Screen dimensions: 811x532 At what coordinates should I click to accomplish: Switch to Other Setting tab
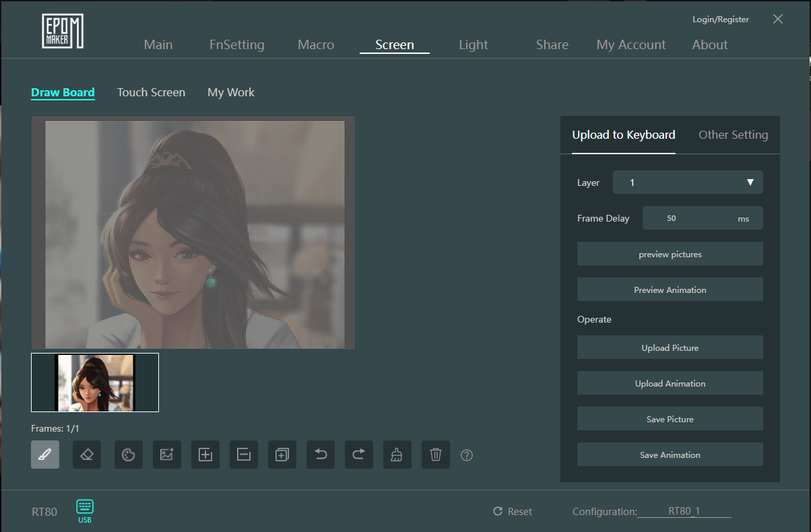(x=733, y=135)
